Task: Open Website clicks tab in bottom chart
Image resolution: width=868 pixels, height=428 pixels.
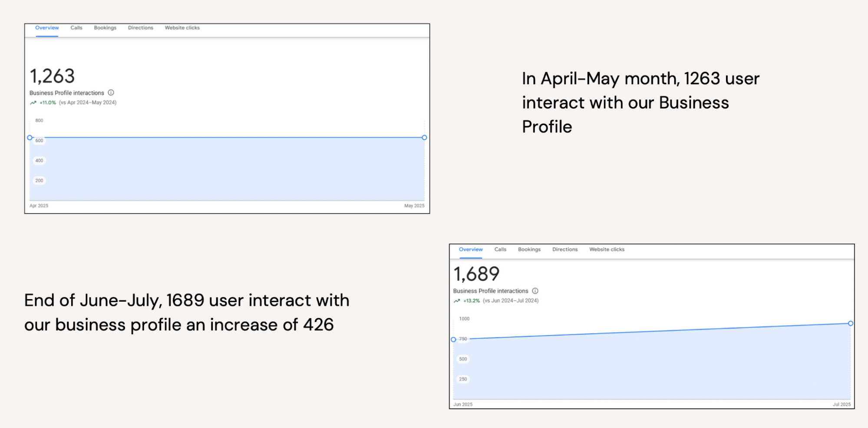Action: pos(607,250)
